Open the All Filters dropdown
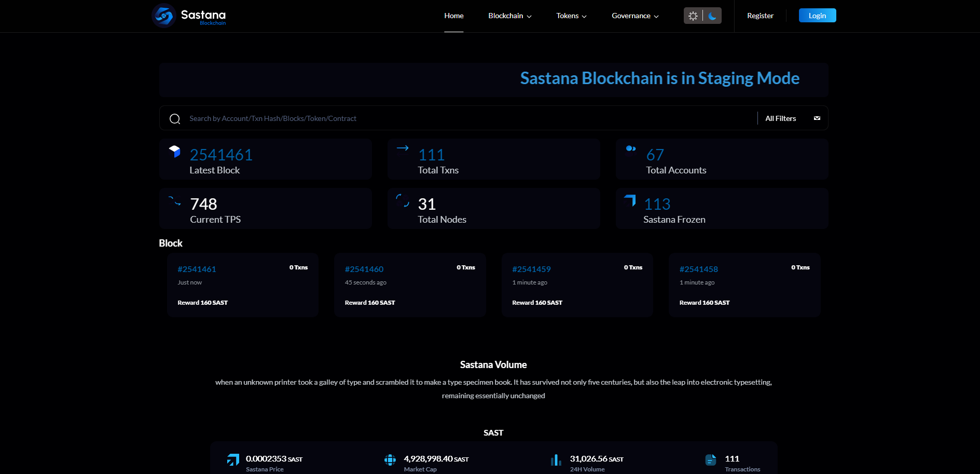This screenshot has height=474, width=980. pos(792,118)
